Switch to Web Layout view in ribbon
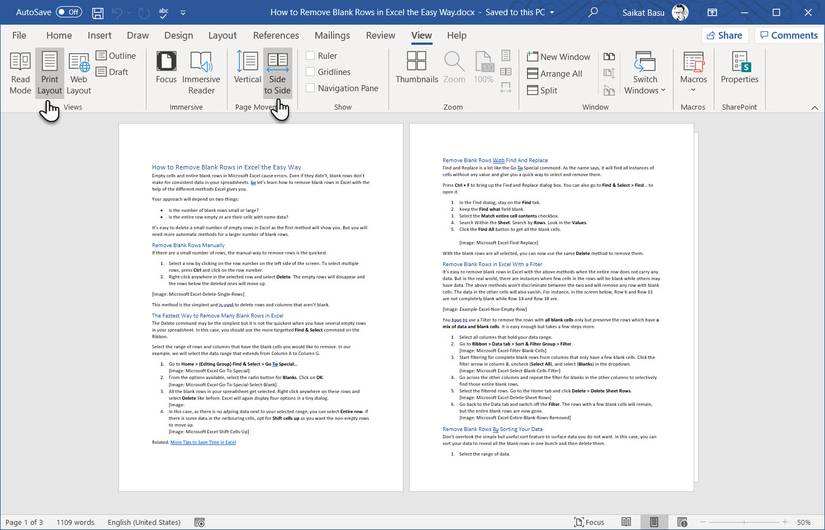 point(79,73)
